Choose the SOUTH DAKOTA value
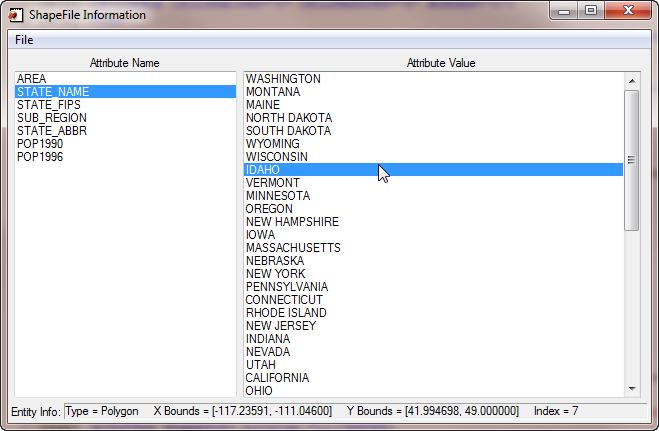659x431 pixels. [433, 131]
